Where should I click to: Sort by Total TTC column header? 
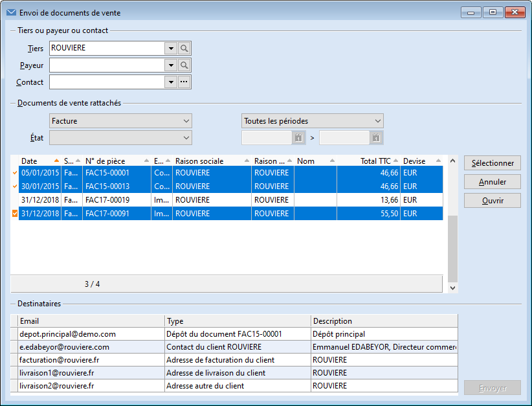(x=368, y=161)
